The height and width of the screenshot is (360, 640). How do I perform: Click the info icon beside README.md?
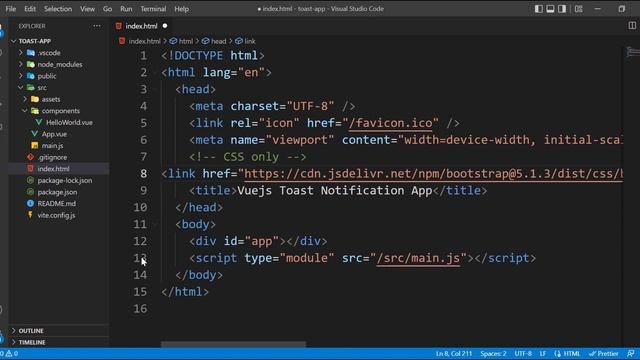click(30, 203)
